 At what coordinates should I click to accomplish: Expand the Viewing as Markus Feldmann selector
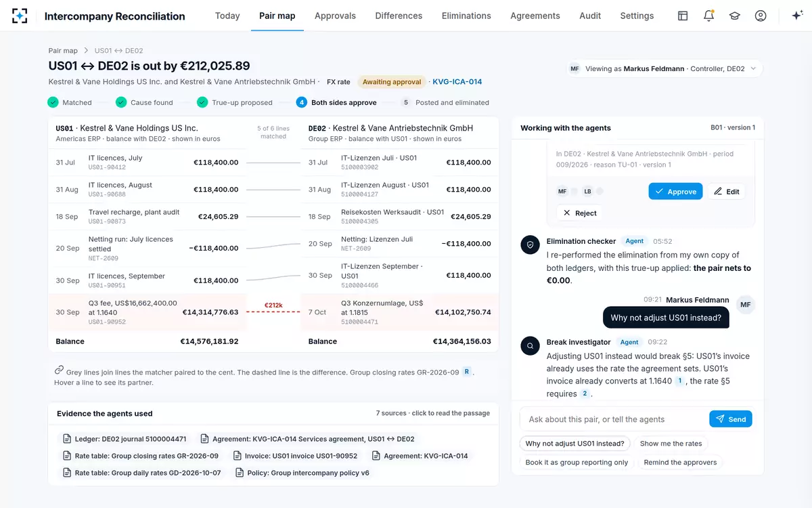(664, 68)
